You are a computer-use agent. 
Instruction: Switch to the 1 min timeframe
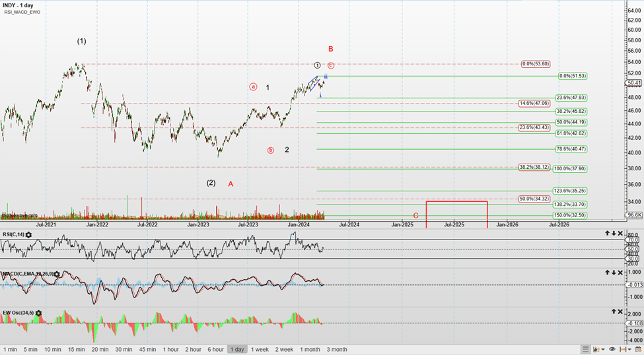click(x=10, y=349)
